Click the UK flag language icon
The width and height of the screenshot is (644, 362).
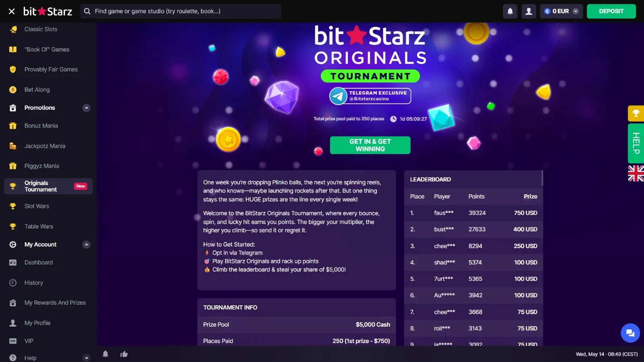pos(636,173)
